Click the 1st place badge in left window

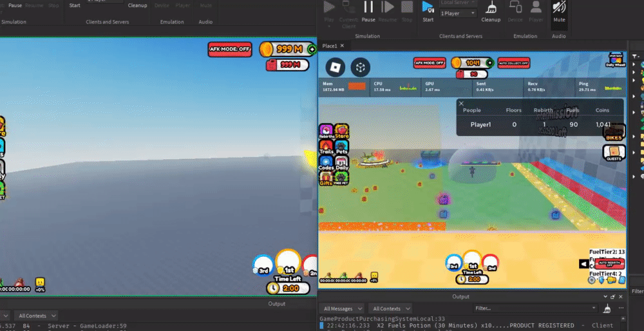(x=289, y=262)
